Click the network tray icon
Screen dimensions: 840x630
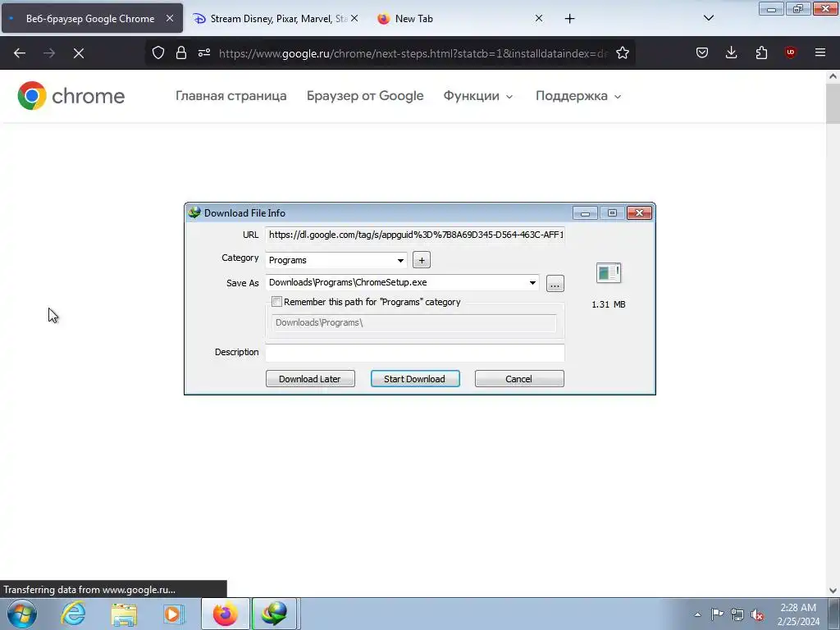(737, 614)
